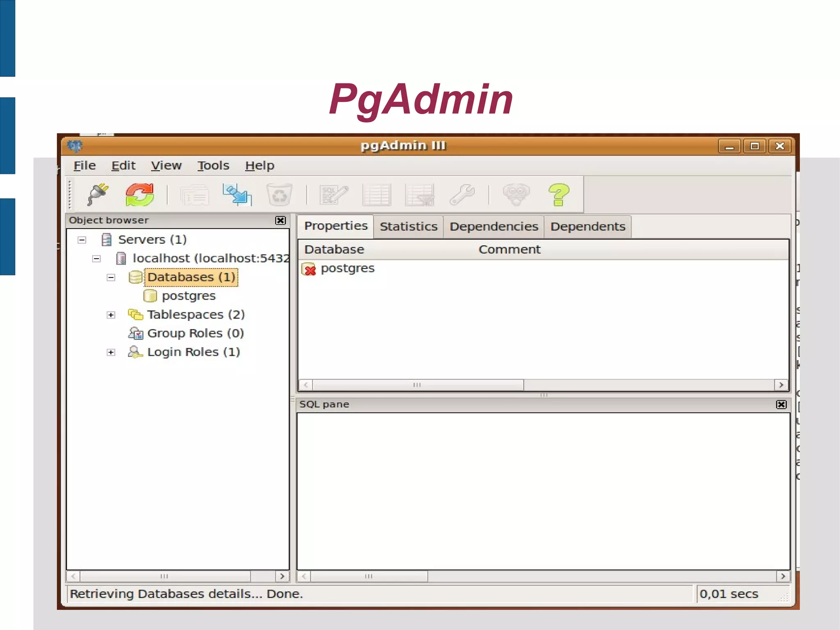Screen dimensions: 840x630
Task: Switch to the Statistics tab
Action: (409, 227)
